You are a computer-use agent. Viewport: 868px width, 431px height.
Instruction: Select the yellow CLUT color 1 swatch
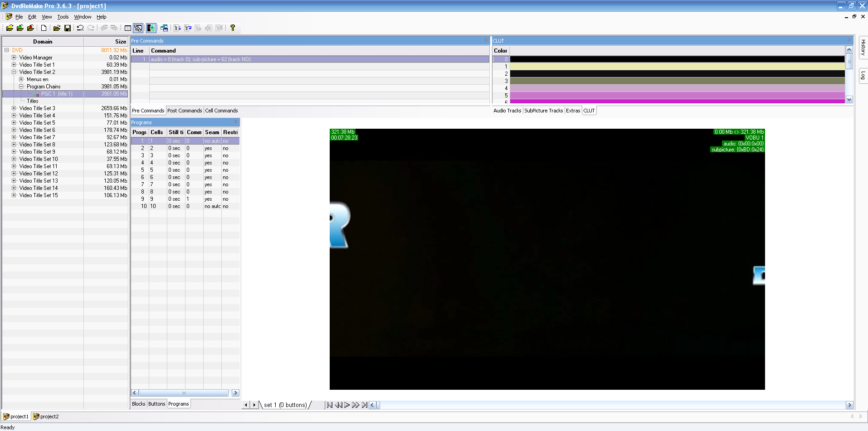(x=677, y=67)
